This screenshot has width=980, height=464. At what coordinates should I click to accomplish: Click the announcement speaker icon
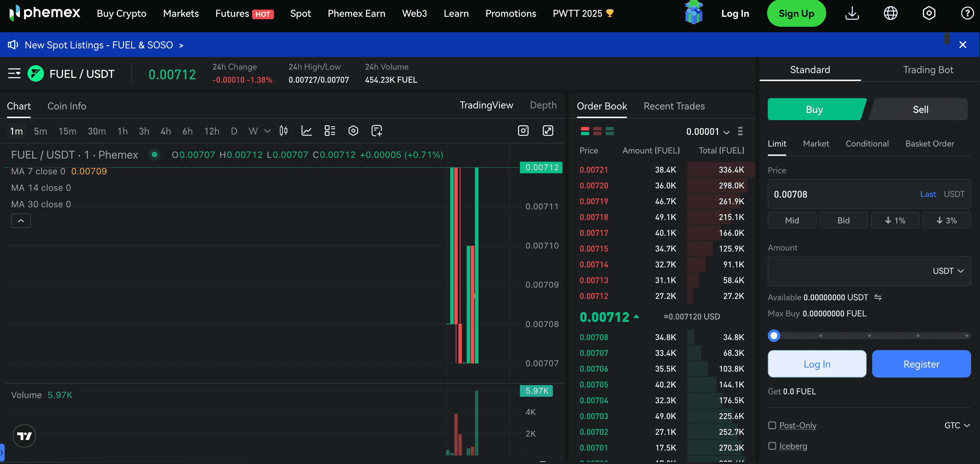click(13, 45)
